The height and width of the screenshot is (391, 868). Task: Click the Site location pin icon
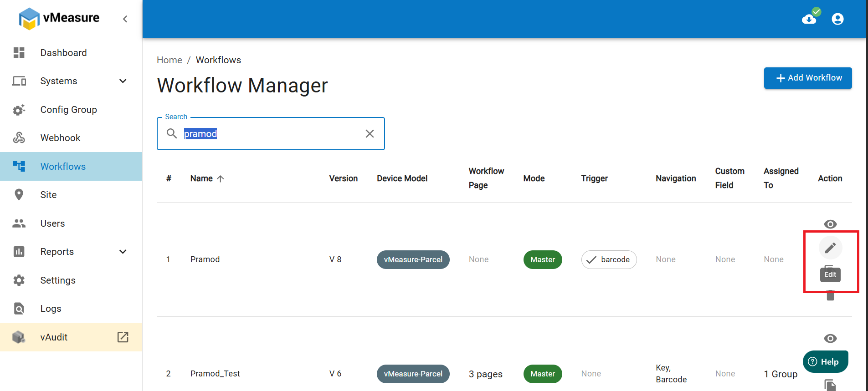(x=19, y=195)
